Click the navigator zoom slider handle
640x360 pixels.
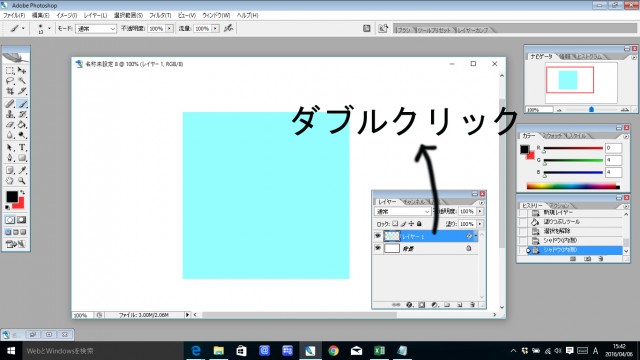point(591,109)
